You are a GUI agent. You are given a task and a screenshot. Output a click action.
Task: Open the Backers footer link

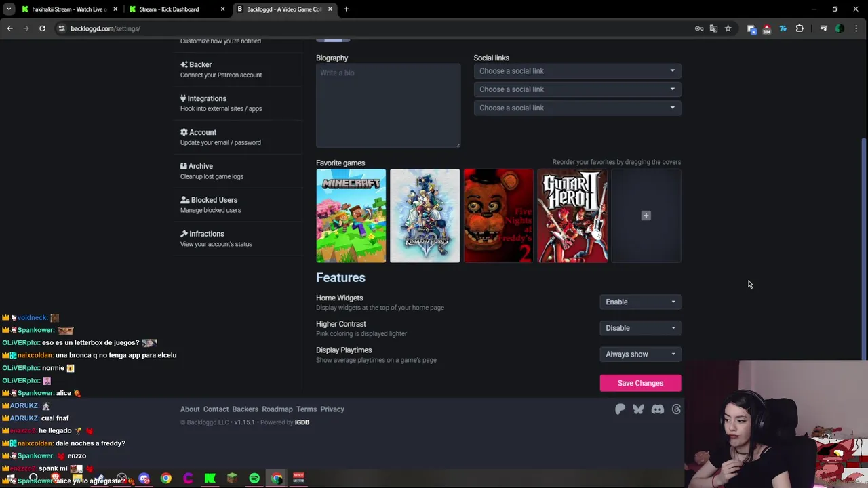(245, 409)
